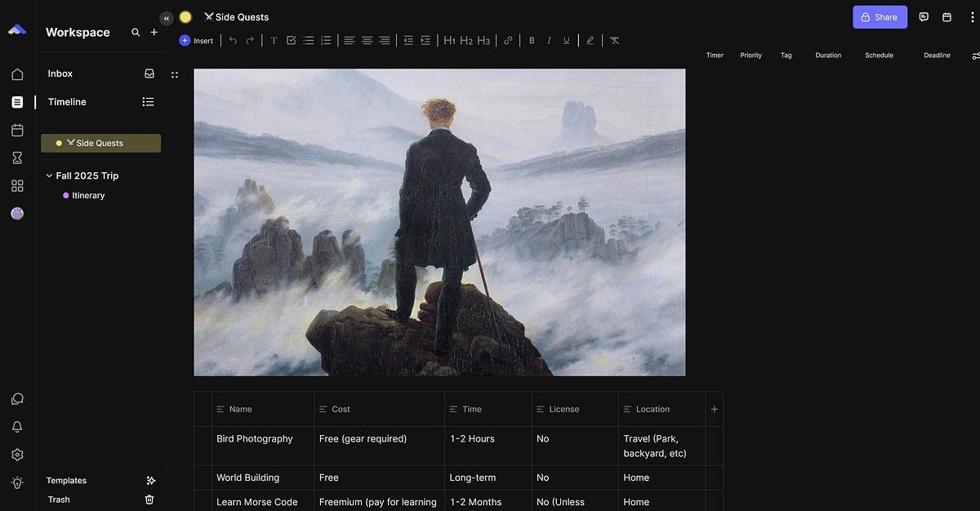Open the Itinerary page
980x511 pixels.
[x=88, y=195]
